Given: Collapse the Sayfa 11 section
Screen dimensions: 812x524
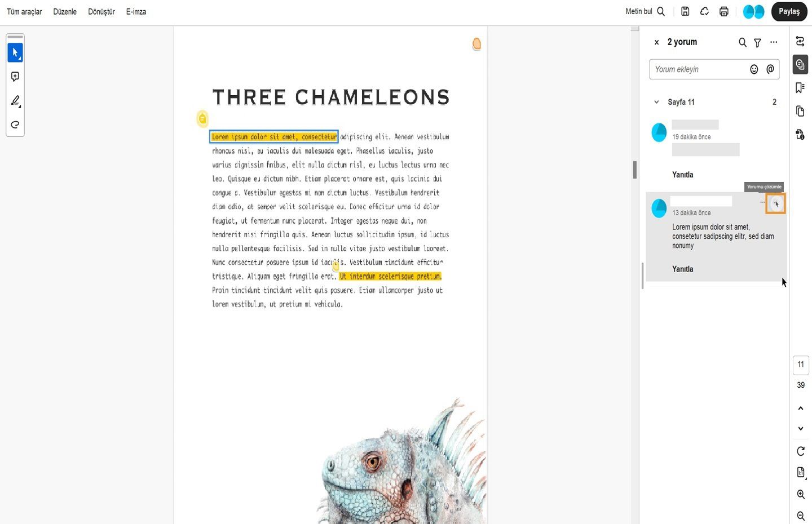Looking at the screenshot, I should pyautogui.click(x=656, y=102).
